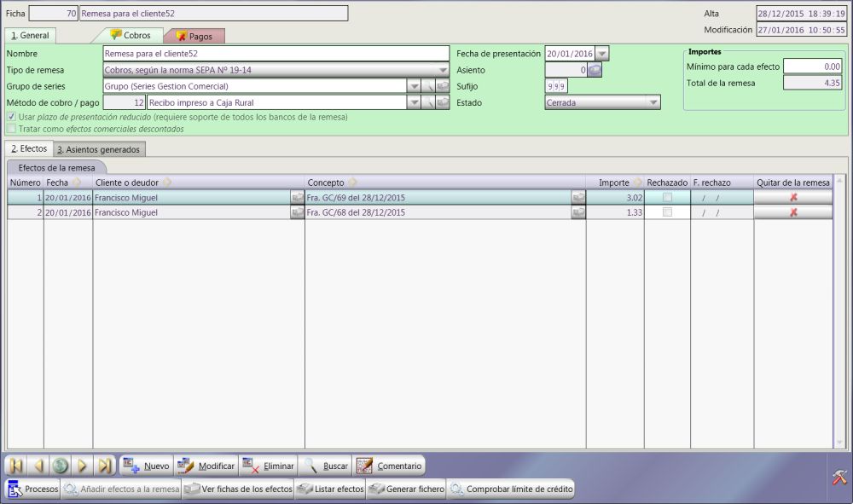Screen dimensions: 853x504
Task: Go to the next record
Action: [x=83, y=466]
